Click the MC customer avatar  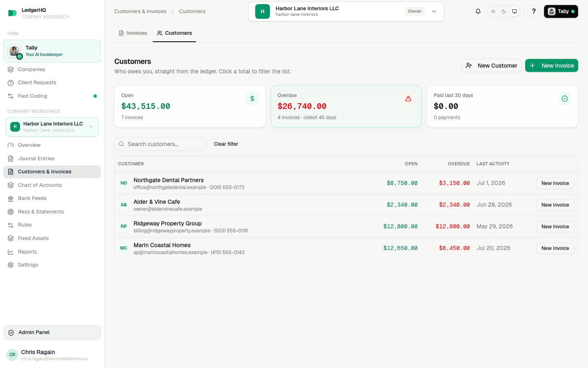pyautogui.click(x=124, y=248)
